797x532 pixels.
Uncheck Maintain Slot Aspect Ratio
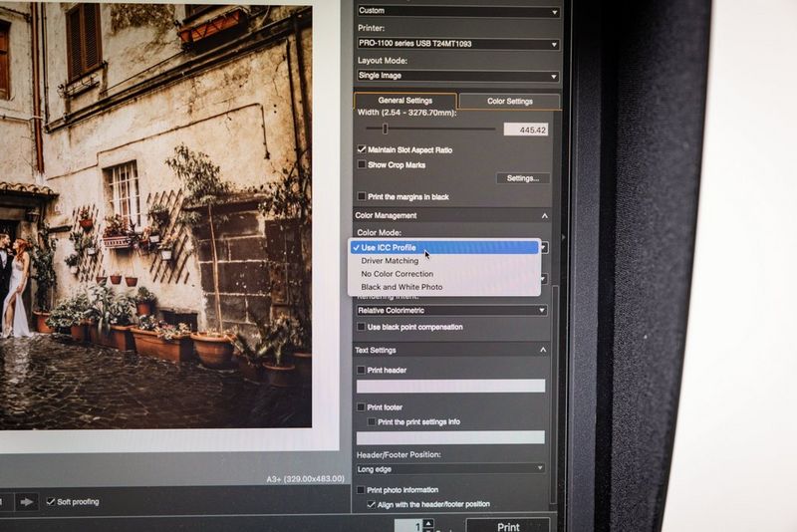362,149
